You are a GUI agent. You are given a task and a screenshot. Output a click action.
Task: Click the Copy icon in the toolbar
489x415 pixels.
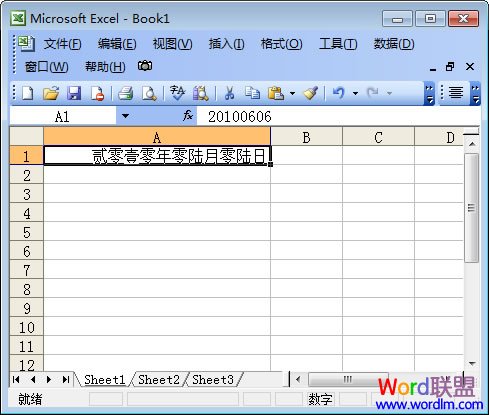pyautogui.click(x=252, y=93)
